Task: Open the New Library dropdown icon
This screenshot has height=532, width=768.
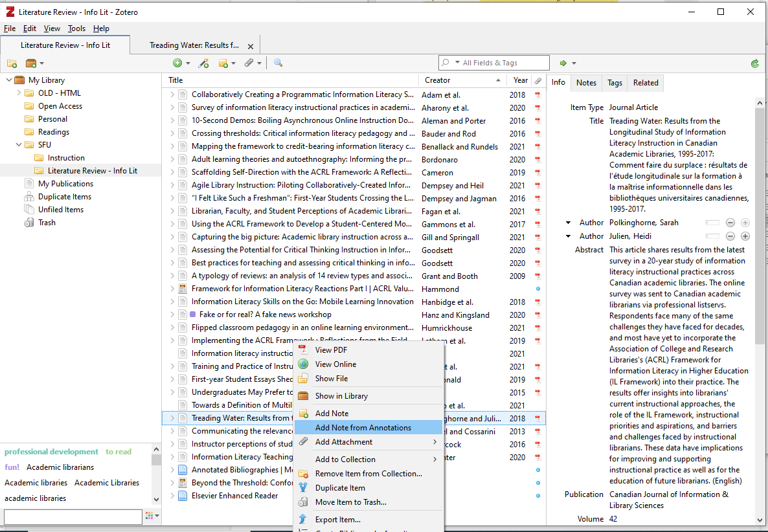Action: 34,63
